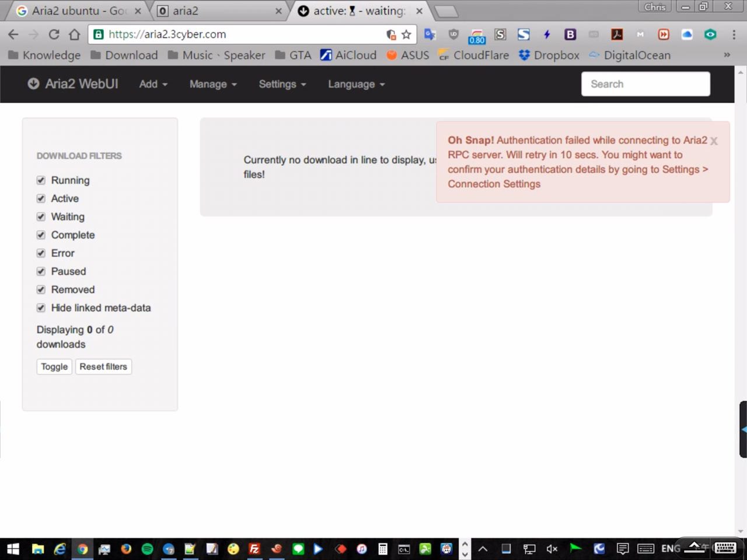747x560 pixels.
Task: Switch to the aria2 browser tab
Action: click(216, 11)
